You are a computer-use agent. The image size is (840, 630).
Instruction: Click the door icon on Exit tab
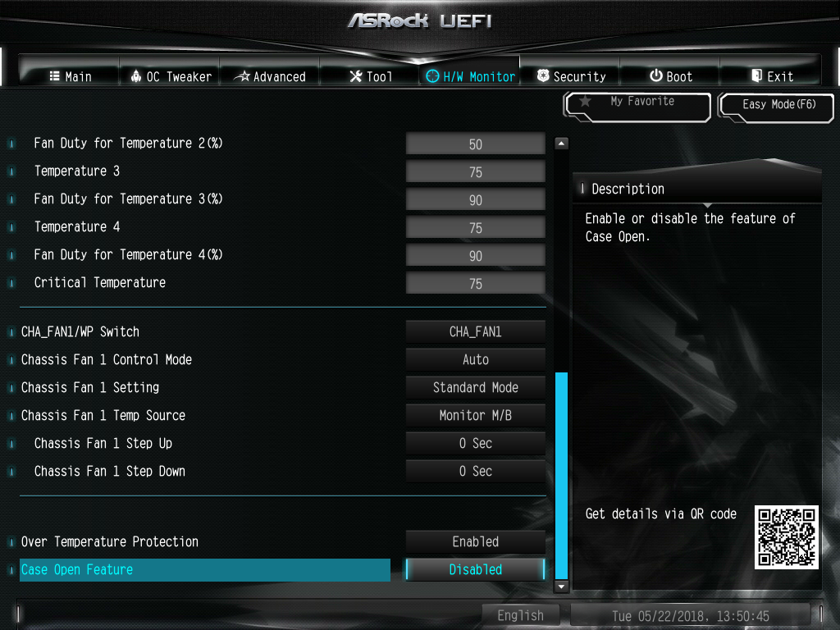point(756,75)
